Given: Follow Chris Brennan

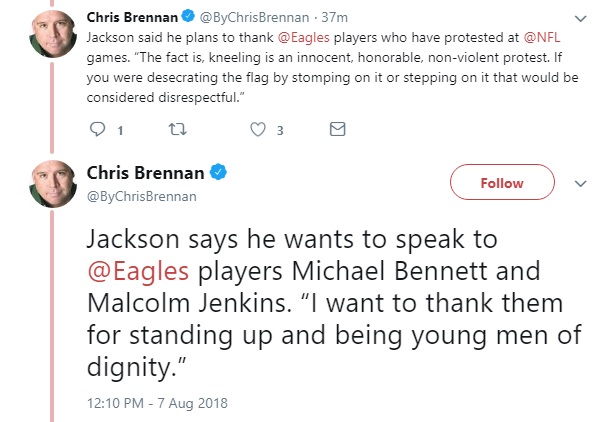Looking at the screenshot, I should pos(502,183).
